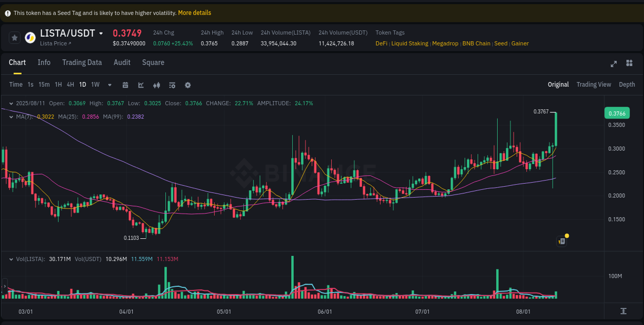Collapse the Vol(LISTA) panel chevron
644x325 pixels.
[11, 259]
